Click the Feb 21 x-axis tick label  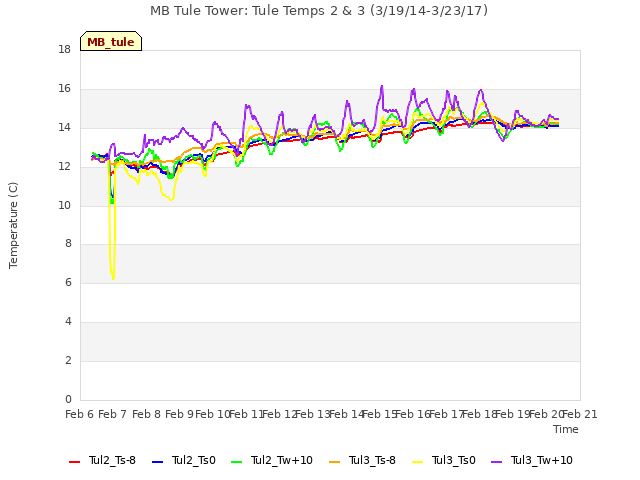tap(580, 414)
